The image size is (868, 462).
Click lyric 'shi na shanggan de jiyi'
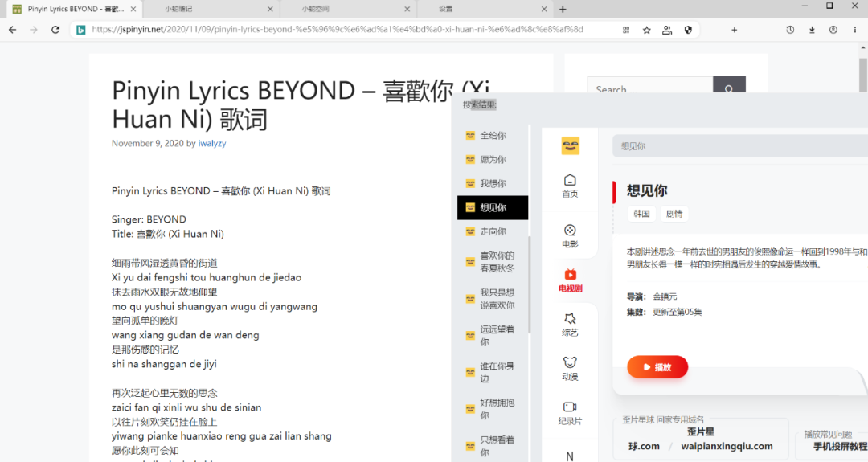pyautogui.click(x=164, y=364)
